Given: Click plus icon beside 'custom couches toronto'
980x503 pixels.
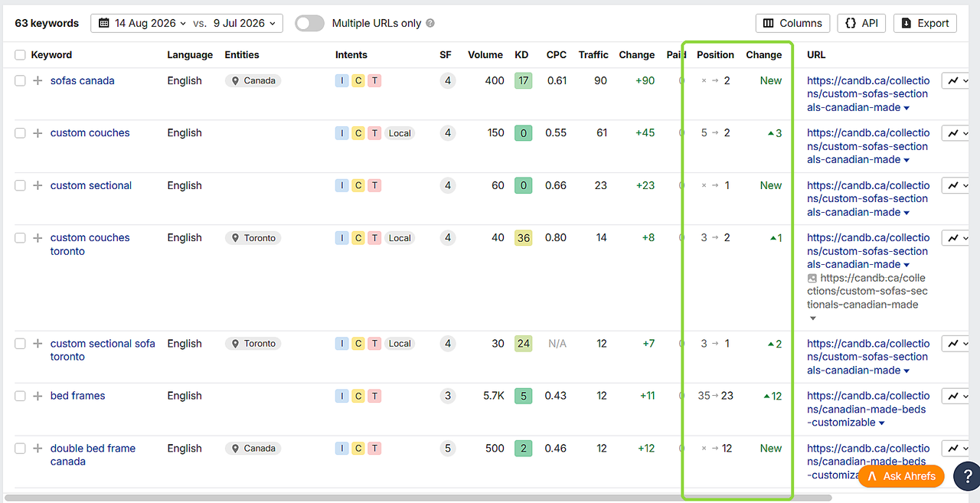Looking at the screenshot, I should [x=38, y=238].
